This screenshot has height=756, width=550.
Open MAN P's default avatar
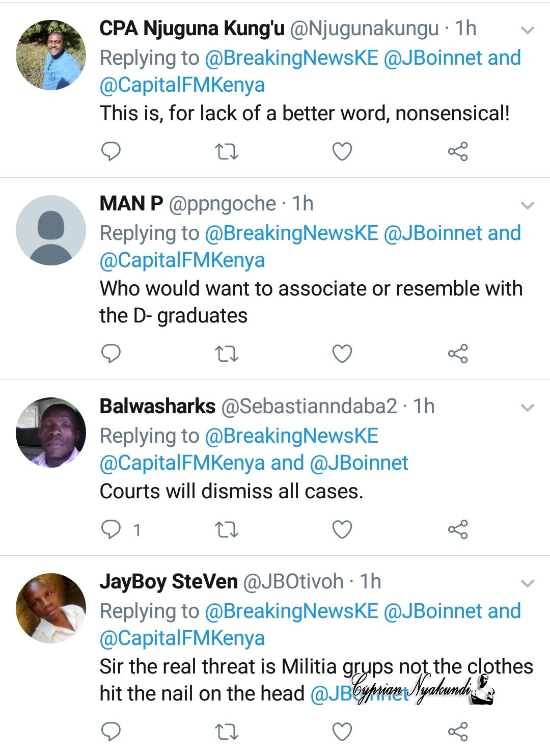pyautogui.click(x=51, y=230)
